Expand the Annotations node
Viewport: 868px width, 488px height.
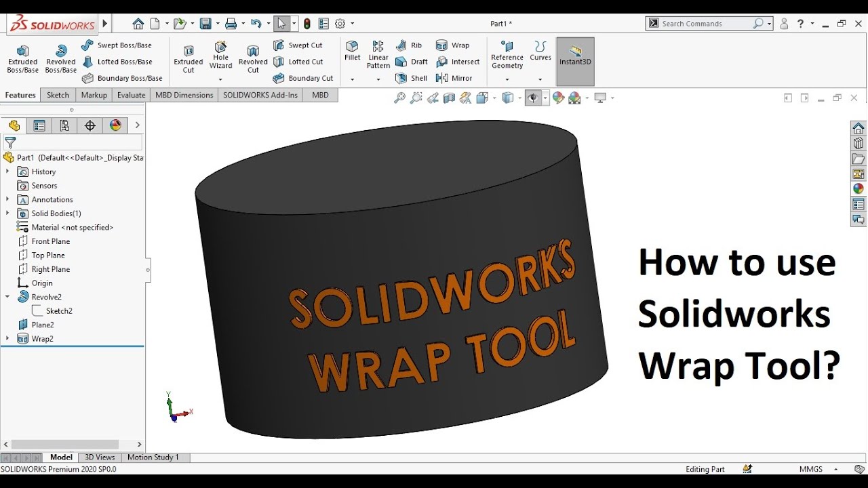point(7,199)
